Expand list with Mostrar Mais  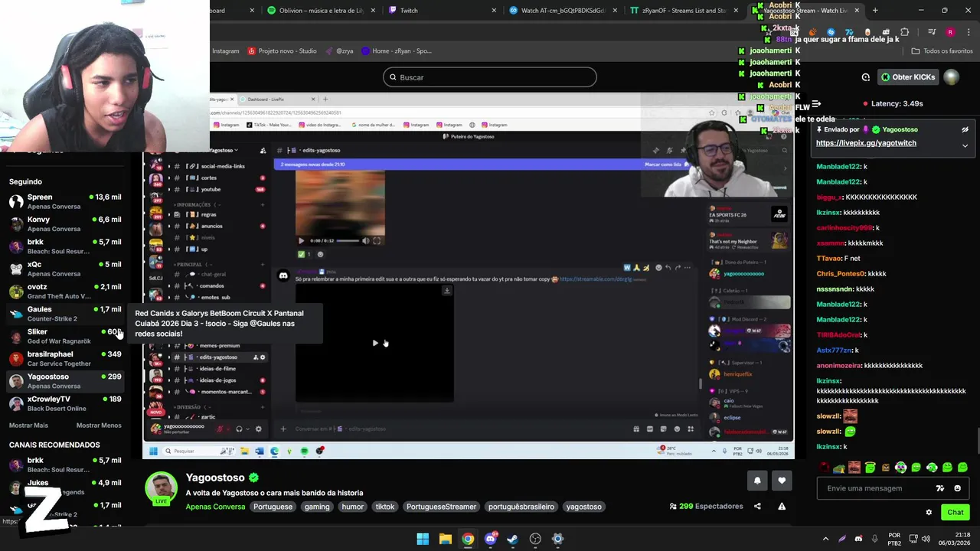[x=28, y=425]
